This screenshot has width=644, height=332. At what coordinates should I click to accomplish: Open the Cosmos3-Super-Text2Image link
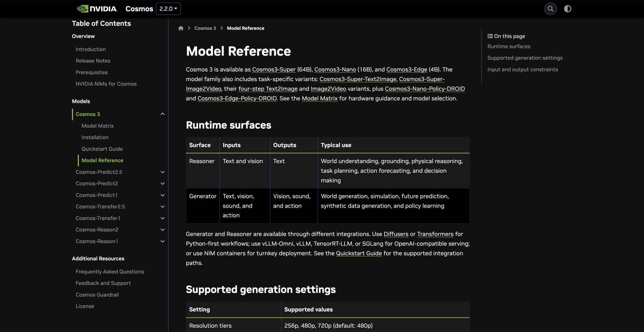tap(358, 79)
